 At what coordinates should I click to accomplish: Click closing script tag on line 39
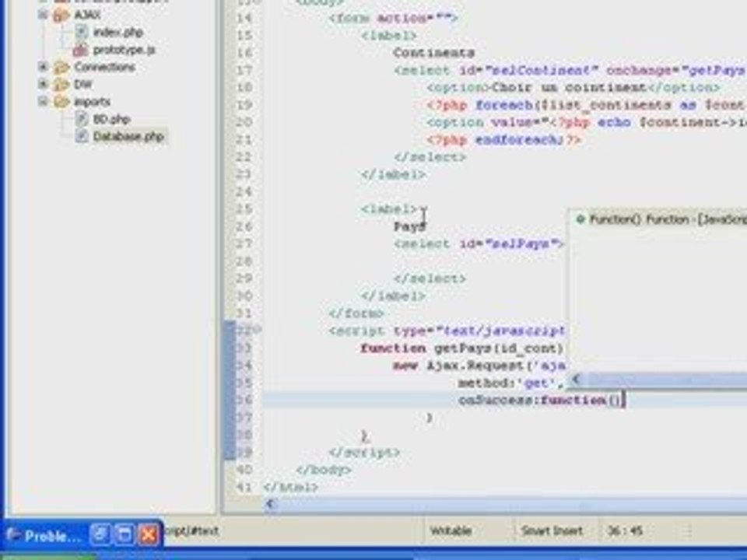click(x=364, y=453)
